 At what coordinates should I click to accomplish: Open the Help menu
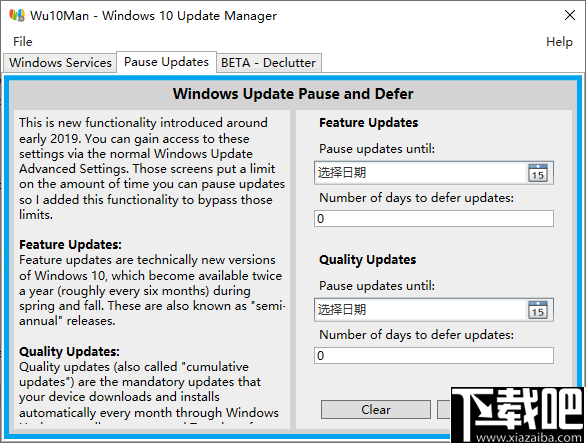559,41
